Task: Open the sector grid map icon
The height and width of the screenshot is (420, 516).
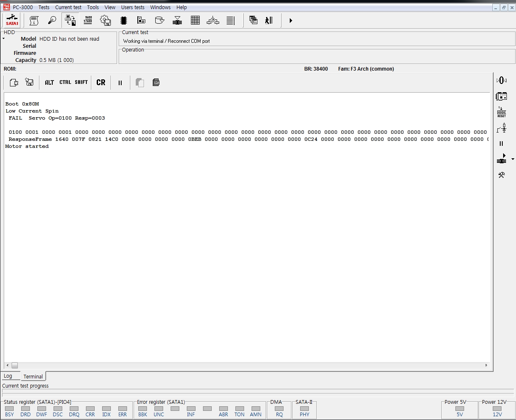Action: click(195, 20)
